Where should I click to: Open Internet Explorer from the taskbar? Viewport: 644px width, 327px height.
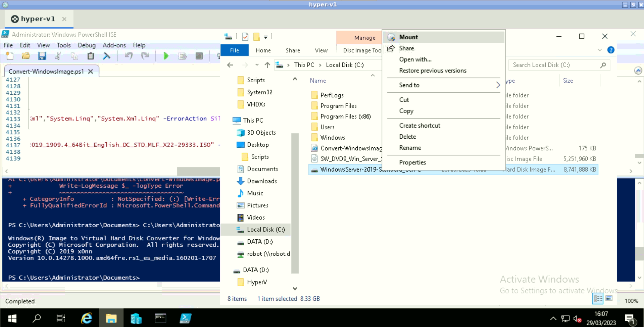[87, 318]
